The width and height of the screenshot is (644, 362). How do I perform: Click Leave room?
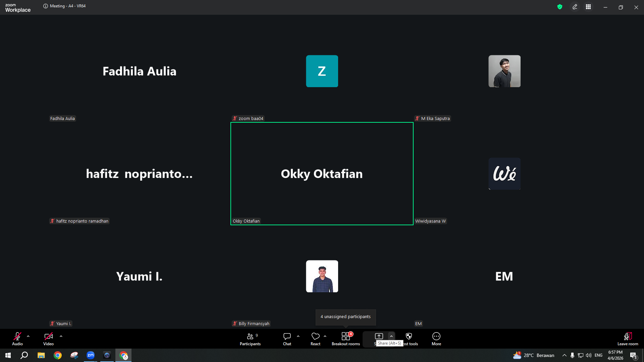pos(628,339)
